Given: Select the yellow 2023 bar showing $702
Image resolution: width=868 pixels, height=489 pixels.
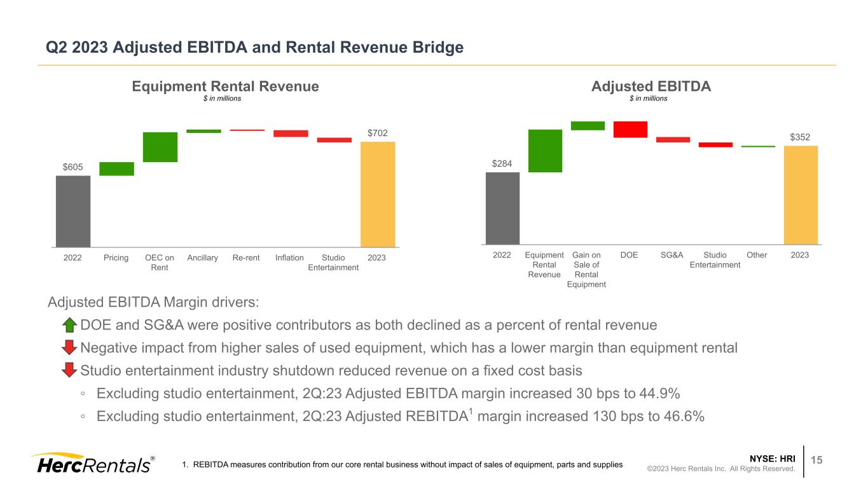Looking at the screenshot, I should (x=378, y=193).
